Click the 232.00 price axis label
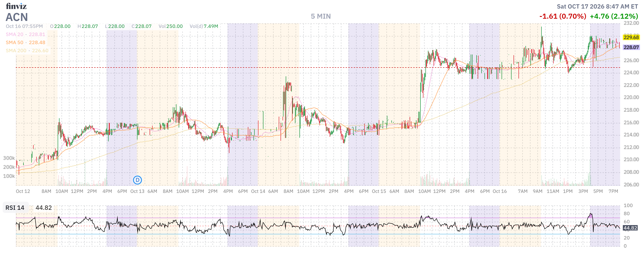The image size is (644, 253). pyautogui.click(x=631, y=23)
